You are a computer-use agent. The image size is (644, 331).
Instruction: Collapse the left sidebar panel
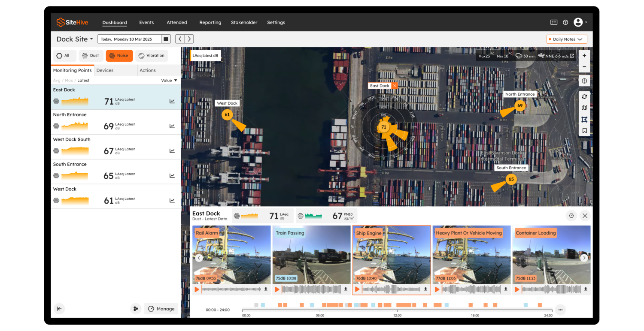[x=59, y=309]
